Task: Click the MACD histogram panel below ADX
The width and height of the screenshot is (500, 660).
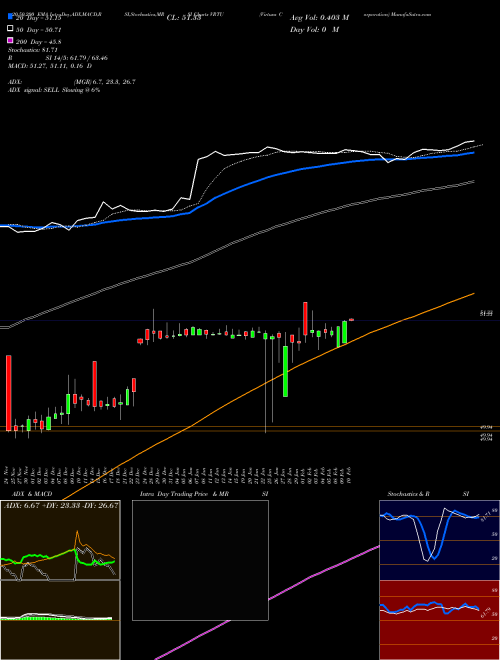Action: click(x=60, y=620)
